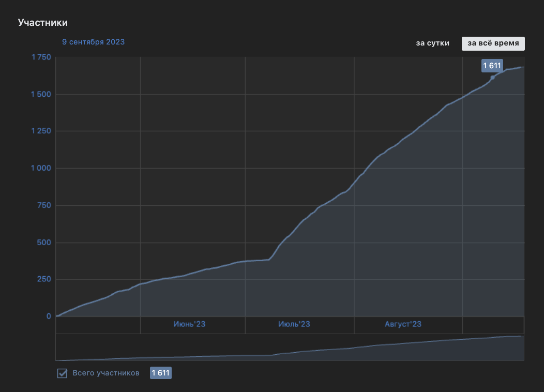
Task: Click the 1 611 legend value badge
Action: tap(161, 373)
